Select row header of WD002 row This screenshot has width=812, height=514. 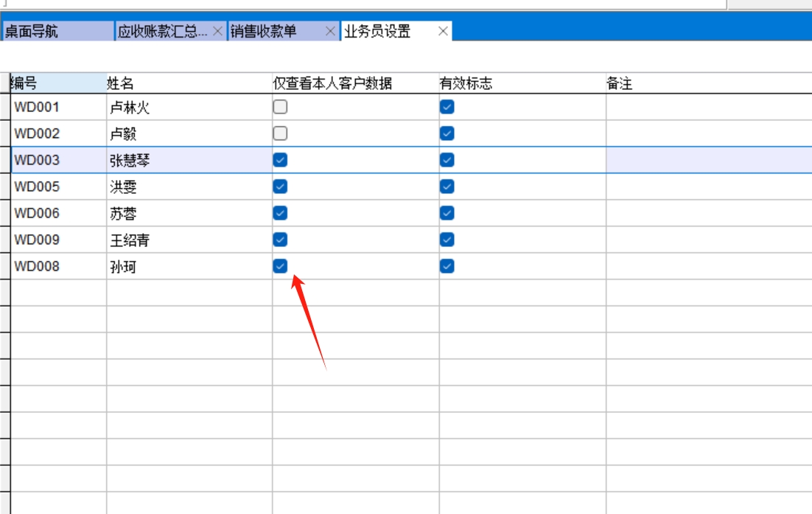pos(4,133)
